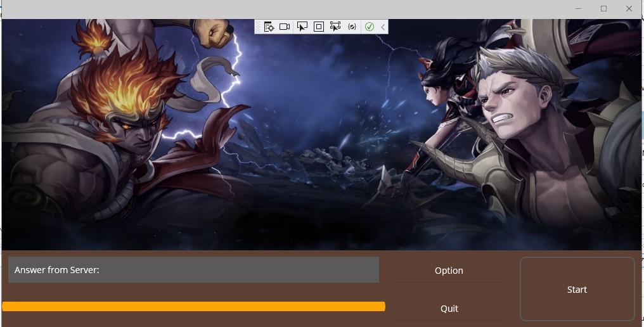This screenshot has width=644, height=327.
Task: Click the debug toolbar drag grip handle
Action: [x=258, y=27]
